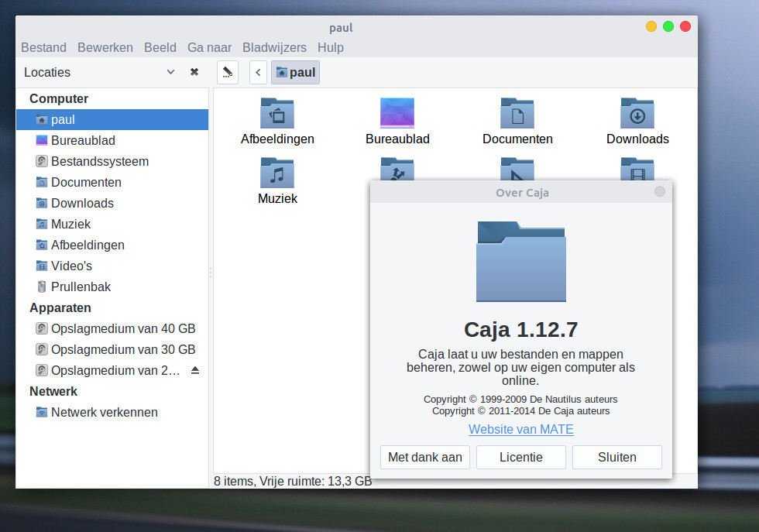Click the yellow minimize window button

click(x=651, y=26)
